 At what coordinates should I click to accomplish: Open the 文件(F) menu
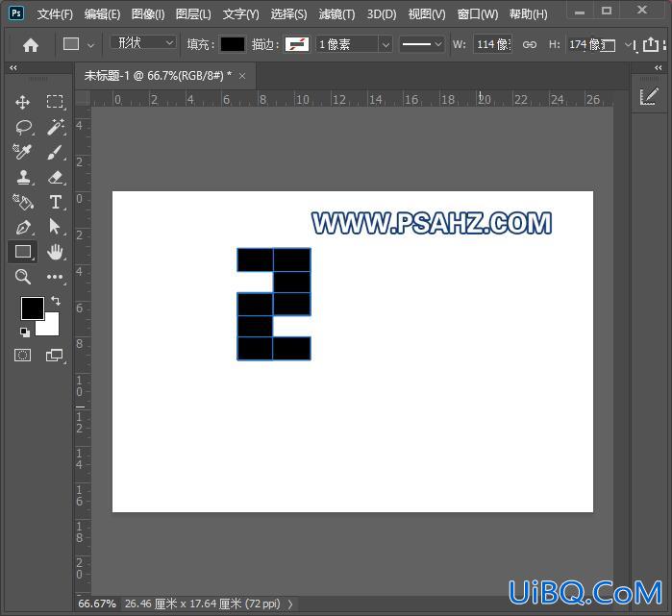pyautogui.click(x=55, y=14)
